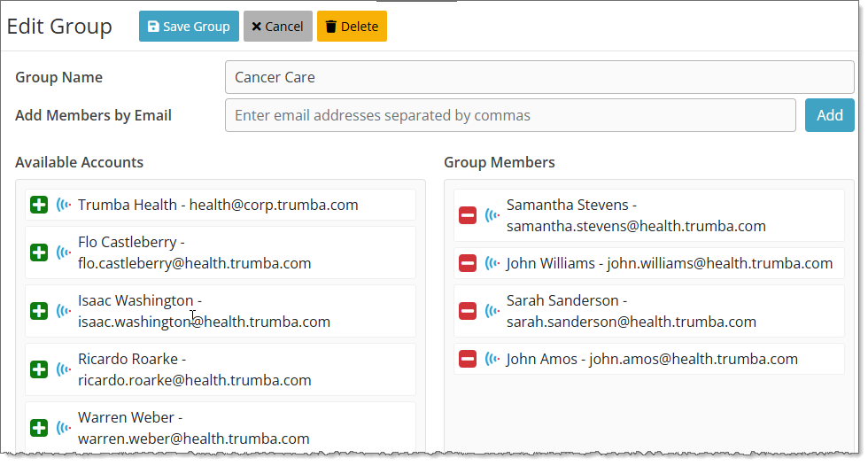The width and height of the screenshot is (868, 466).
Task: Remove John Williams with the minus icon
Action: [x=468, y=263]
